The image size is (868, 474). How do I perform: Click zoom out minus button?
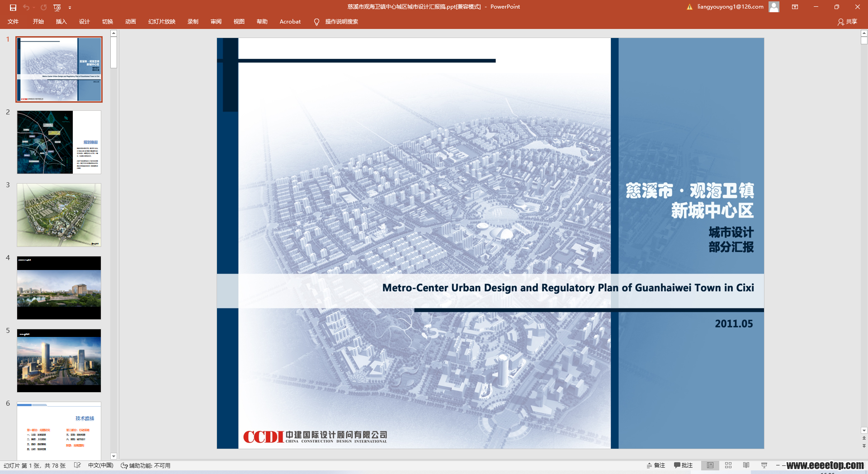pyautogui.click(x=778, y=465)
